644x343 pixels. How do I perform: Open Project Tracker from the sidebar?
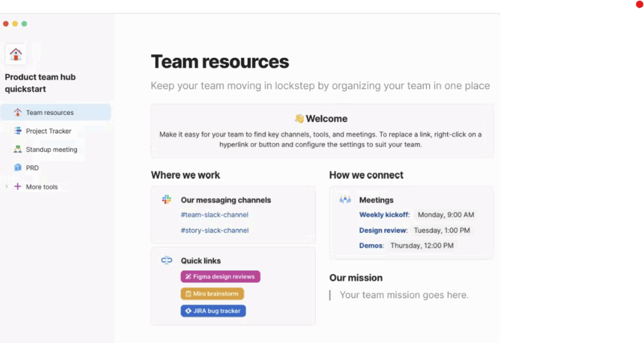pos(48,131)
